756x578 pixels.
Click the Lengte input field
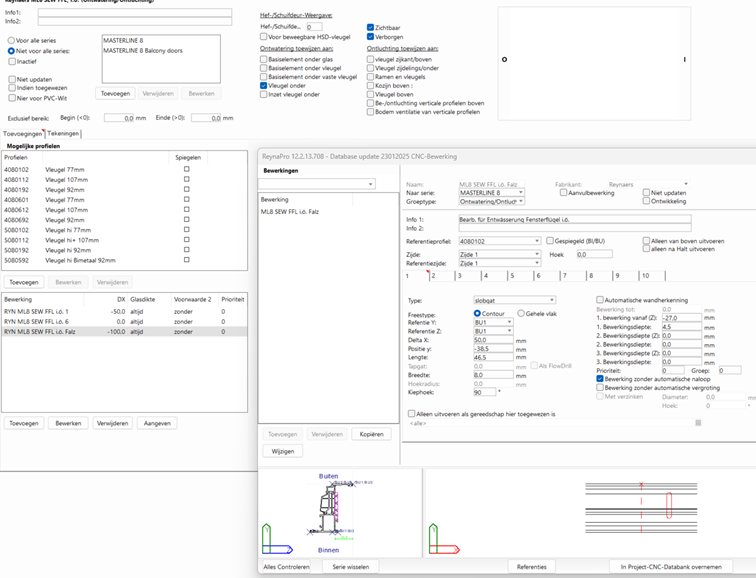[493, 357]
